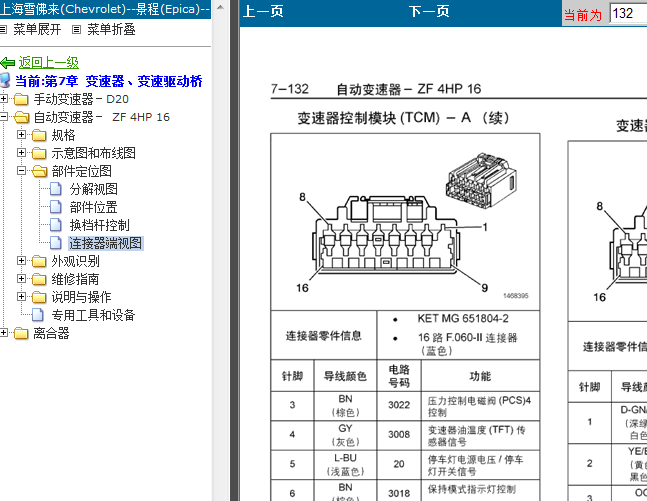Viewport: 647px width, 501px height.
Task: Expand the 说明与操作 folder node
Action: click(x=21, y=296)
